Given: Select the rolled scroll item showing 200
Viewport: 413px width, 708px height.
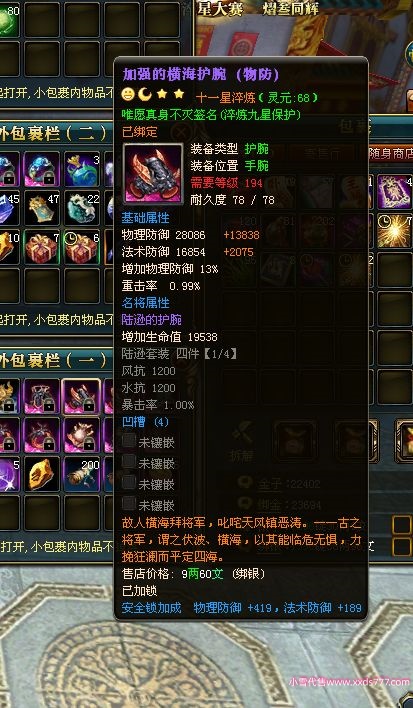Looking at the screenshot, I should 82,474.
